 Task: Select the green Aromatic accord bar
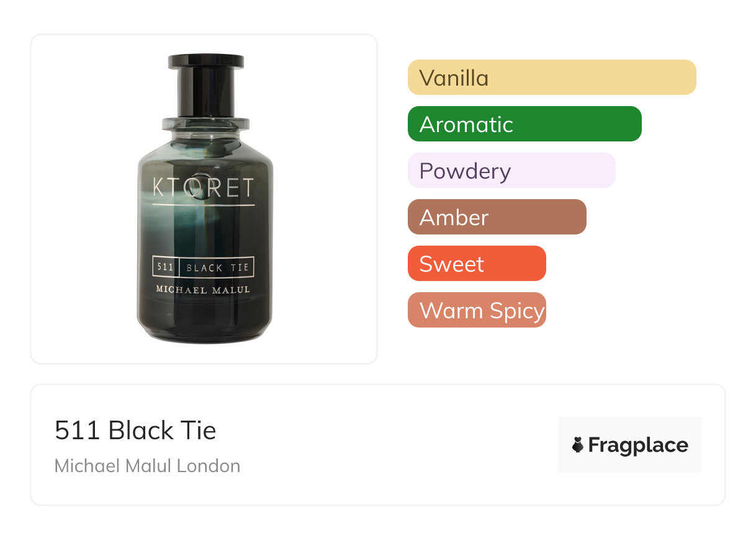coord(524,124)
